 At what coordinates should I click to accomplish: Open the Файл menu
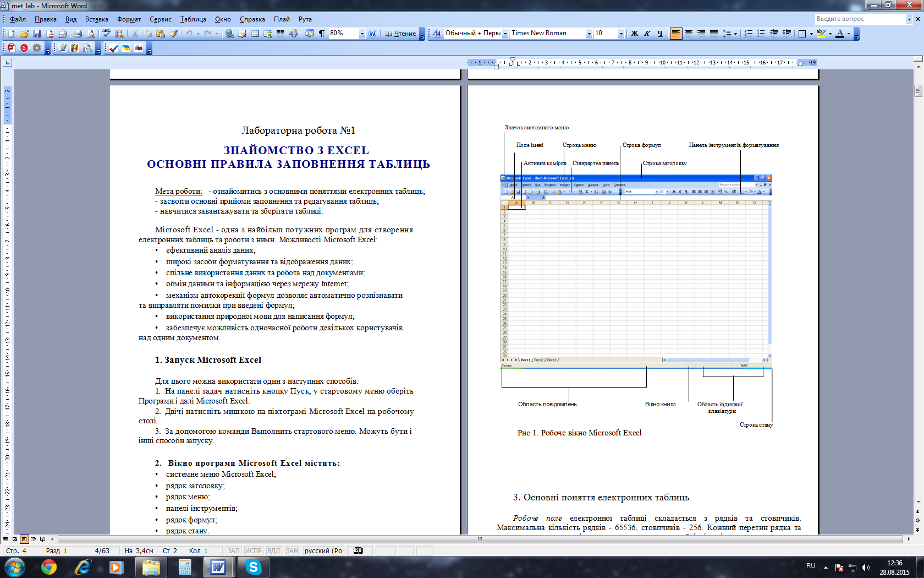coord(18,19)
